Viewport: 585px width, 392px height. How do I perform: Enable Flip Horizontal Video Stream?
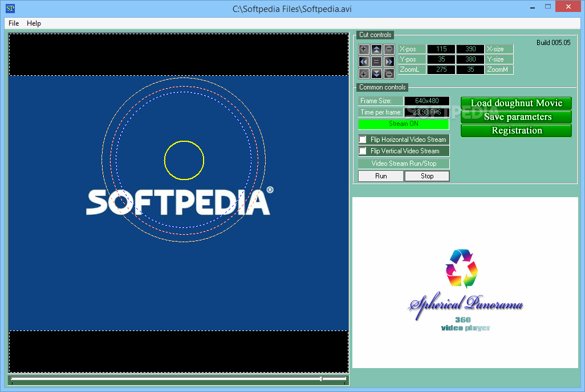tap(363, 140)
